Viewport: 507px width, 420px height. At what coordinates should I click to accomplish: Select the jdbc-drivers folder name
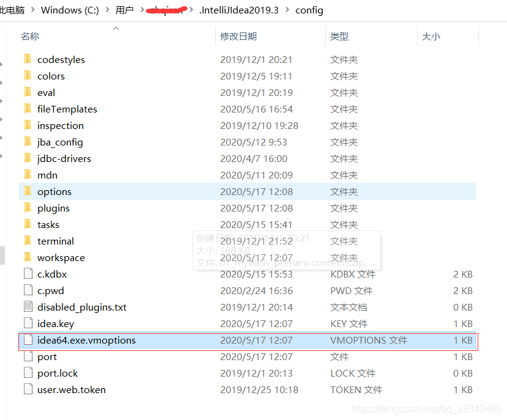[64, 159]
